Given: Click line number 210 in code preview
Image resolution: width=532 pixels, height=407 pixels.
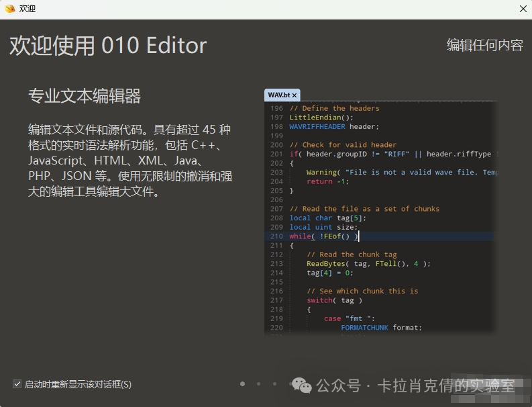Looking at the screenshot, I should [276, 236].
